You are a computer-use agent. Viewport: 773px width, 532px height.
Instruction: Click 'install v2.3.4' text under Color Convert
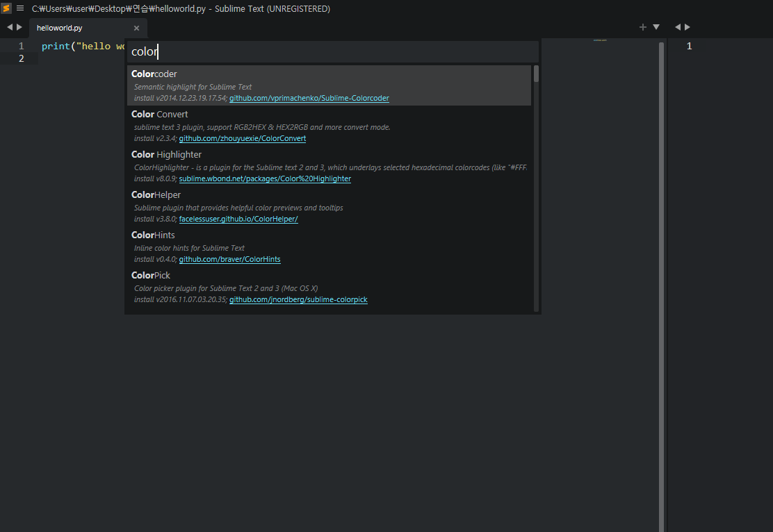[x=155, y=138]
